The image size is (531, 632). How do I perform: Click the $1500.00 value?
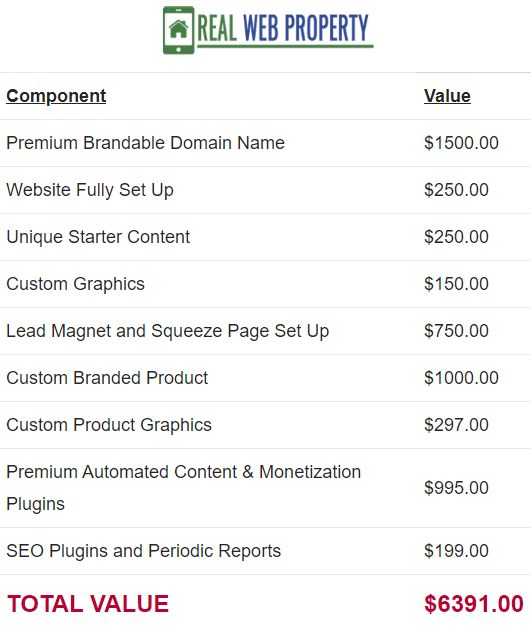pos(461,143)
